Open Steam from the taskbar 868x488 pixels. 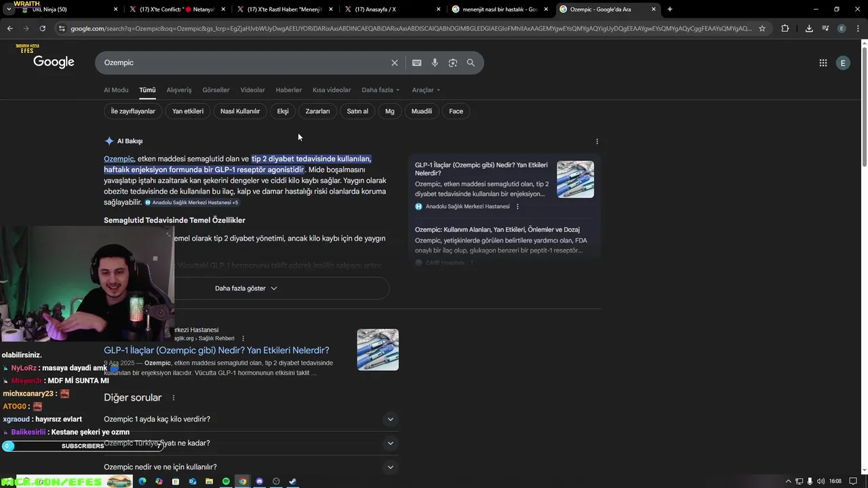pyautogui.click(x=292, y=481)
